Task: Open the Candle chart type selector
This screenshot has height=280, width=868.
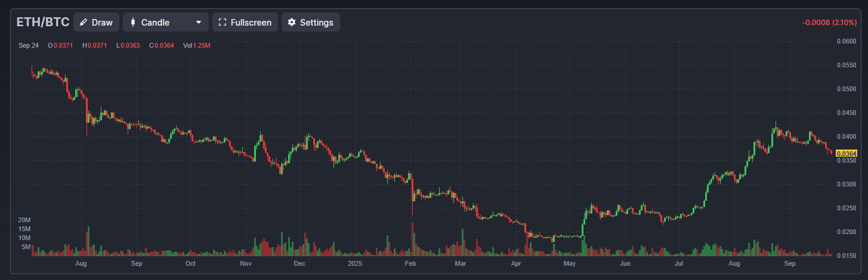Action: click(165, 23)
